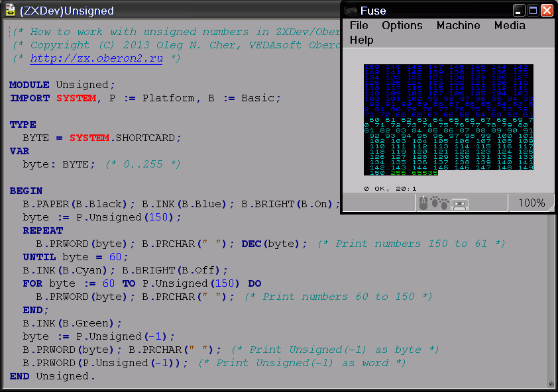Viewport: 558px width, 392px height.
Task: Click the red SYSTEM word after IMPORT
Action: [76, 98]
